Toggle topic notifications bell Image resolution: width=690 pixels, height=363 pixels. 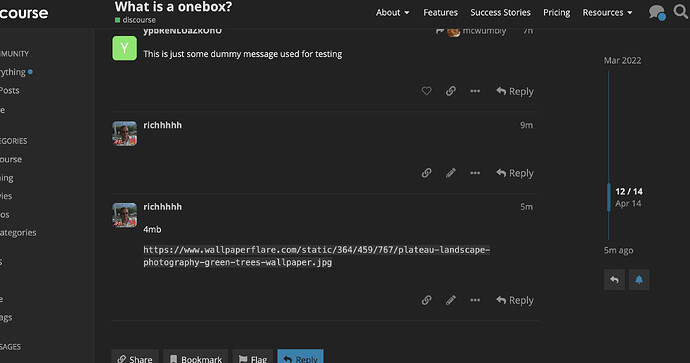[x=639, y=280]
